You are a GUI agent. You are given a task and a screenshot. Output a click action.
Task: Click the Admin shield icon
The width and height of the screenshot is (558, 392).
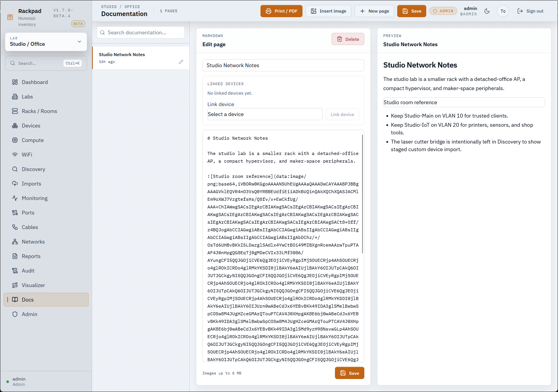click(x=15, y=314)
